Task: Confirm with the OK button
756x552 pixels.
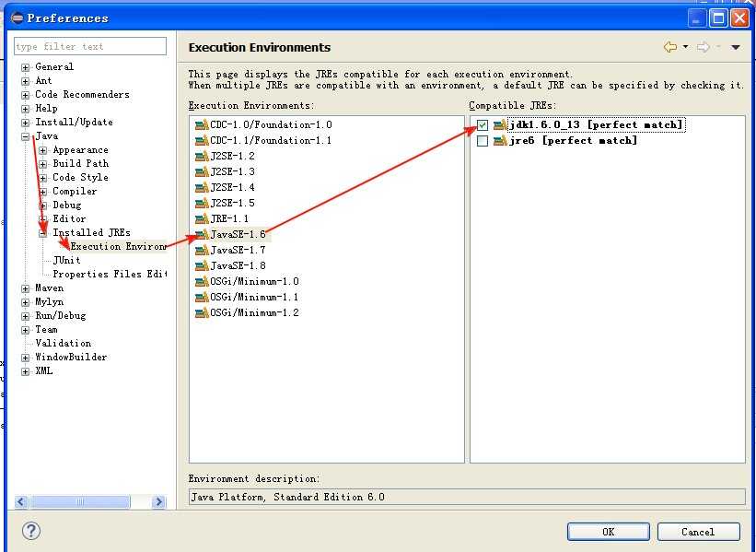Action: coord(609,532)
